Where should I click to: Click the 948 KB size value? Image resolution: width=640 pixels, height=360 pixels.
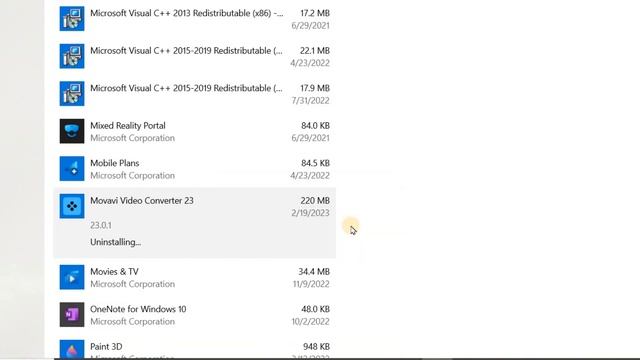(316, 347)
